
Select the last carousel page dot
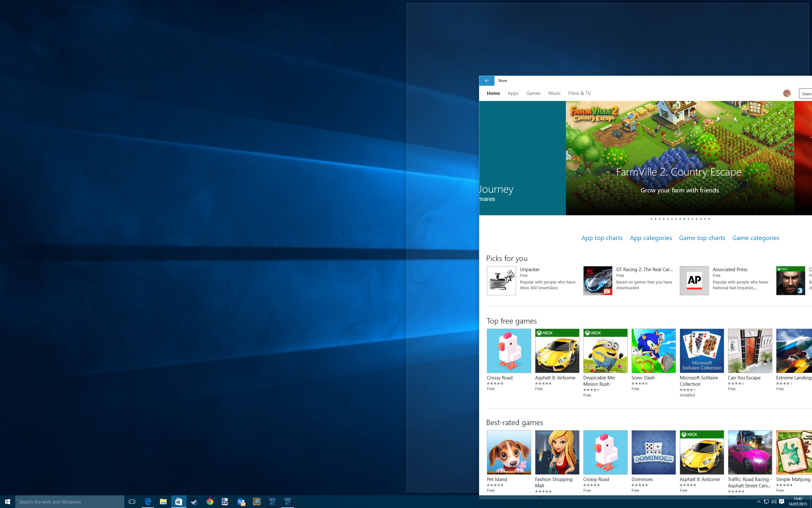[709, 219]
